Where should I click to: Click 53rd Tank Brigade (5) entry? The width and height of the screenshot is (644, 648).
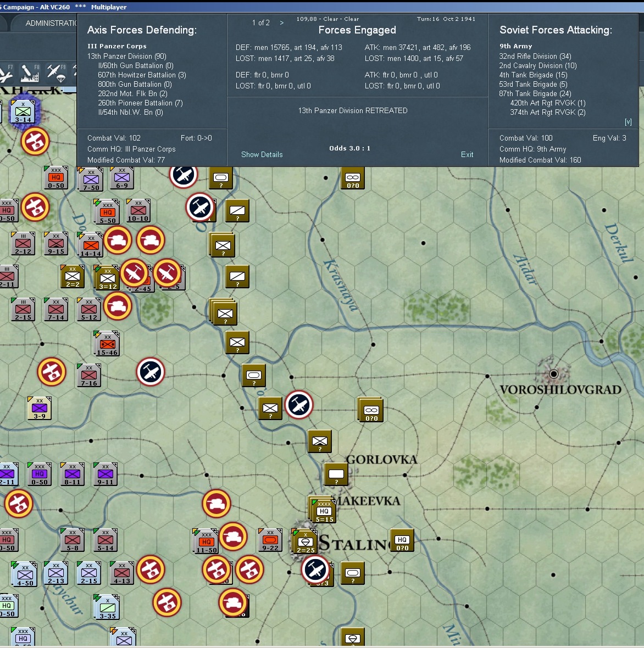point(533,85)
